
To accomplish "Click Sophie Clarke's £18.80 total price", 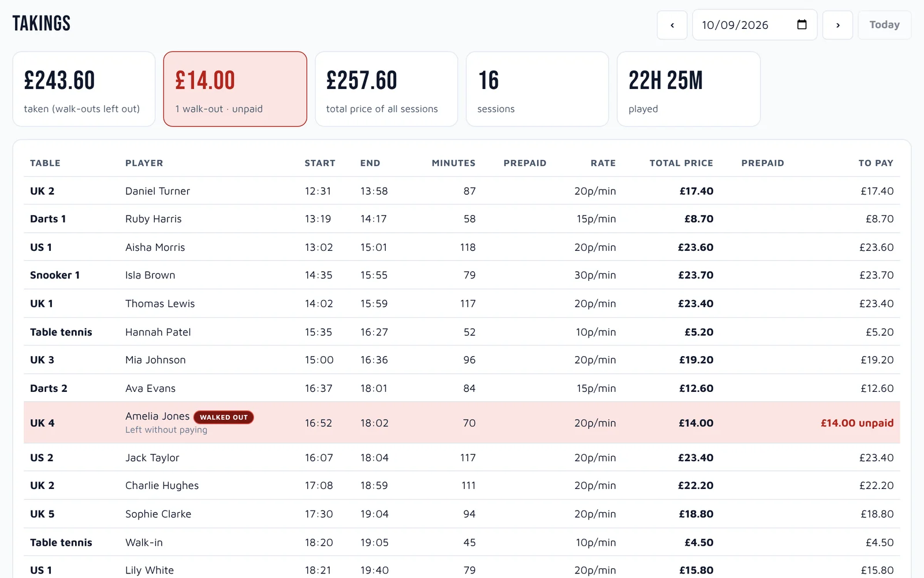I will (696, 514).
